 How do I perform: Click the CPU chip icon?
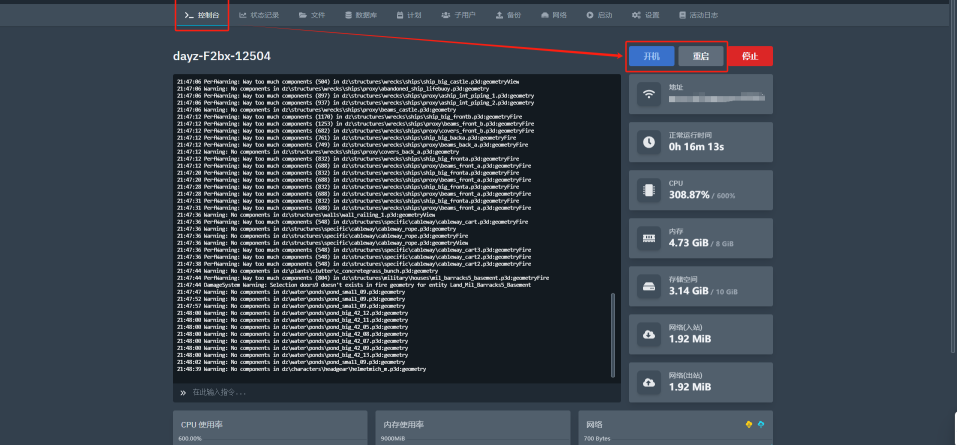tap(649, 189)
